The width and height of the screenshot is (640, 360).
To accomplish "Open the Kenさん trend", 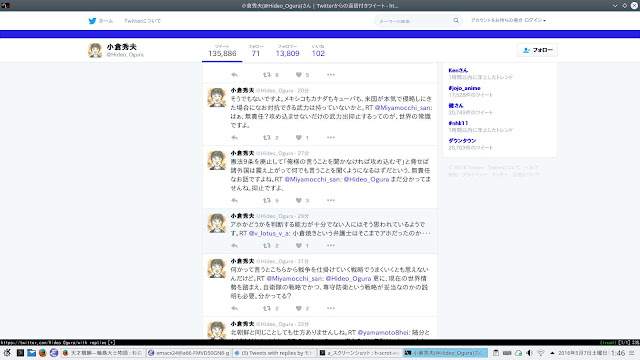I will tap(458, 70).
